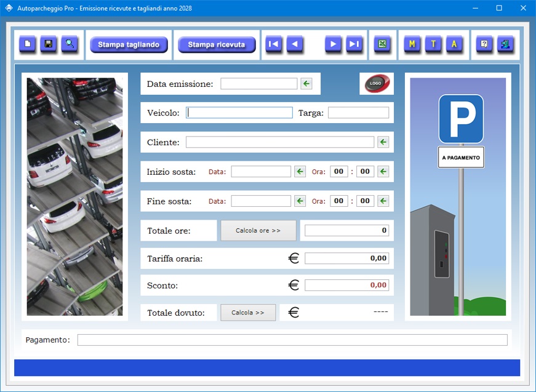Viewport: 536px width, 392px height.
Task: Click the yellow T toolbar button
Action: [433, 44]
